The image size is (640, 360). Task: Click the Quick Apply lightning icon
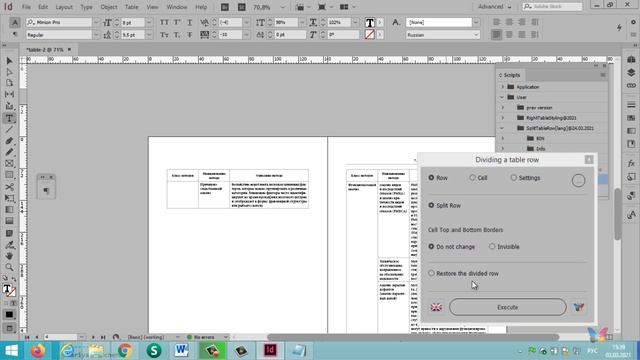[619, 27]
